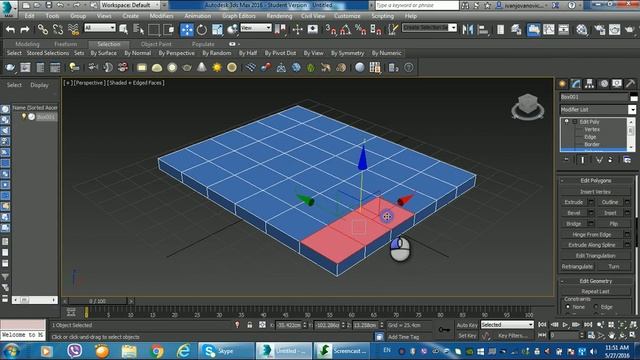Open the Material Editor icon
This screenshot has width=640, height=360.
582,29
